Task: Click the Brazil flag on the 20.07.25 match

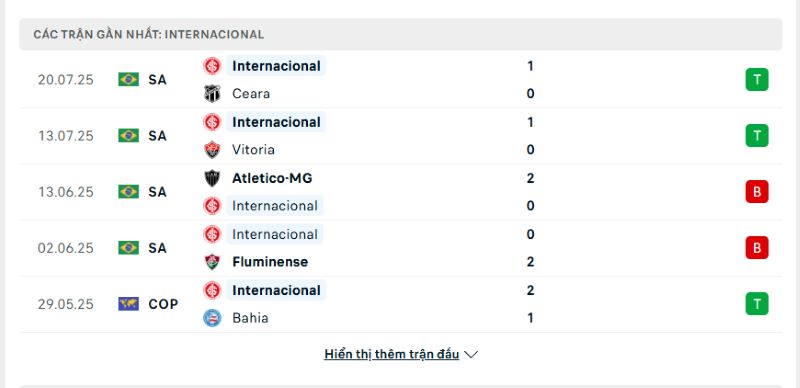Action: click(x=129, y=80)
